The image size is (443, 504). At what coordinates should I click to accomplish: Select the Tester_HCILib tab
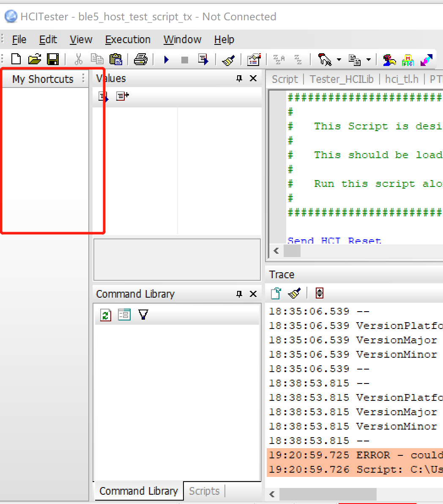pyautogui.click(x=342, y=79)
